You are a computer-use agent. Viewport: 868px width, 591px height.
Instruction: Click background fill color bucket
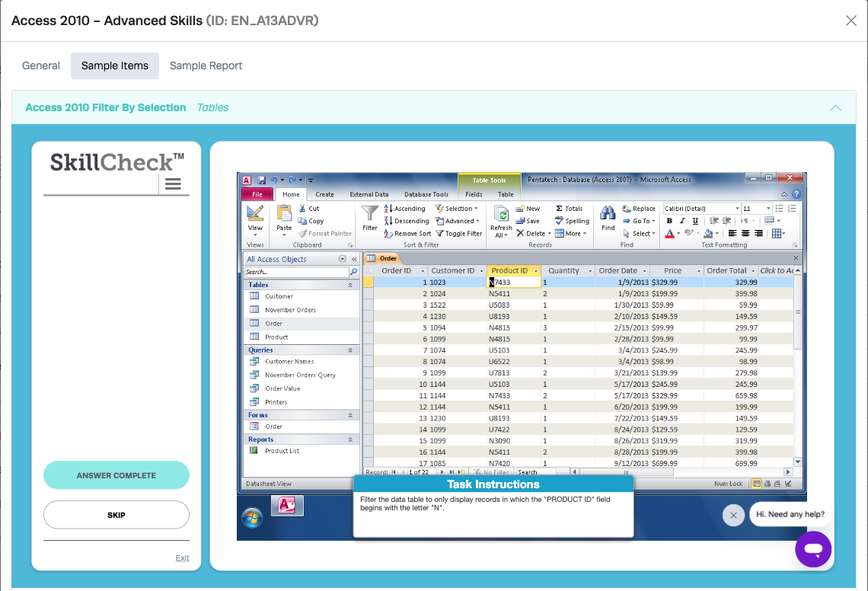pyautogui.click(x=709, y=234)
